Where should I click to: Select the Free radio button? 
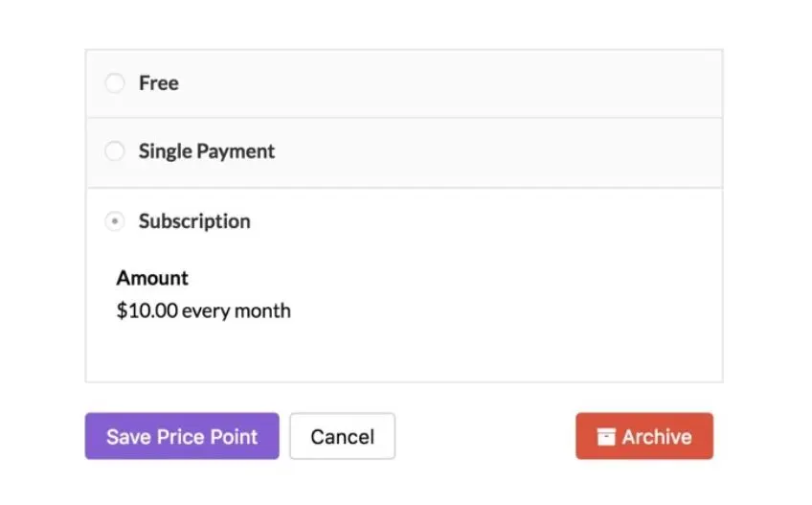[x=115, y=83]
